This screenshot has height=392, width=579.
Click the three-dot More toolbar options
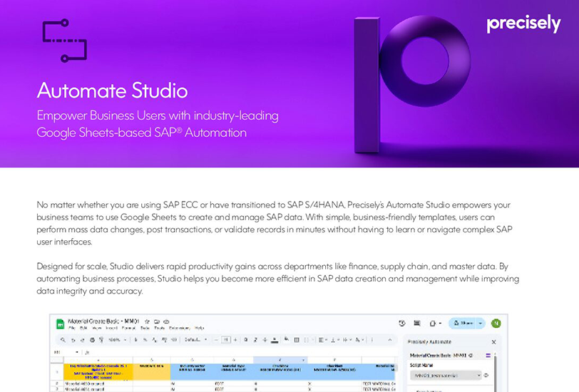tap(372, 340)
